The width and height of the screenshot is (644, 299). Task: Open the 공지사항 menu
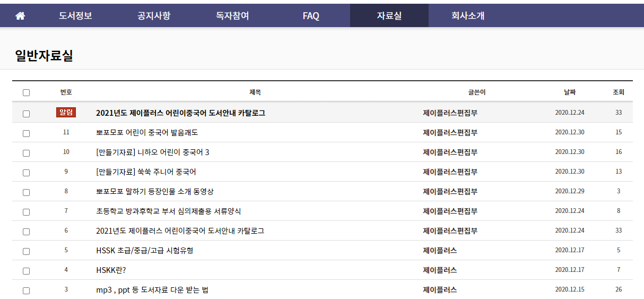coord(154,16)
